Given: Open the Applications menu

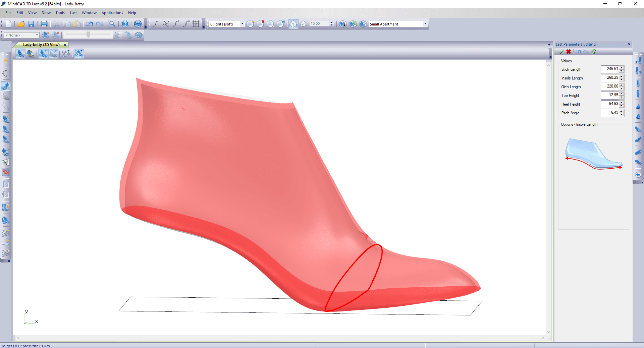Looking at the screenshot, I should [112, 13].
